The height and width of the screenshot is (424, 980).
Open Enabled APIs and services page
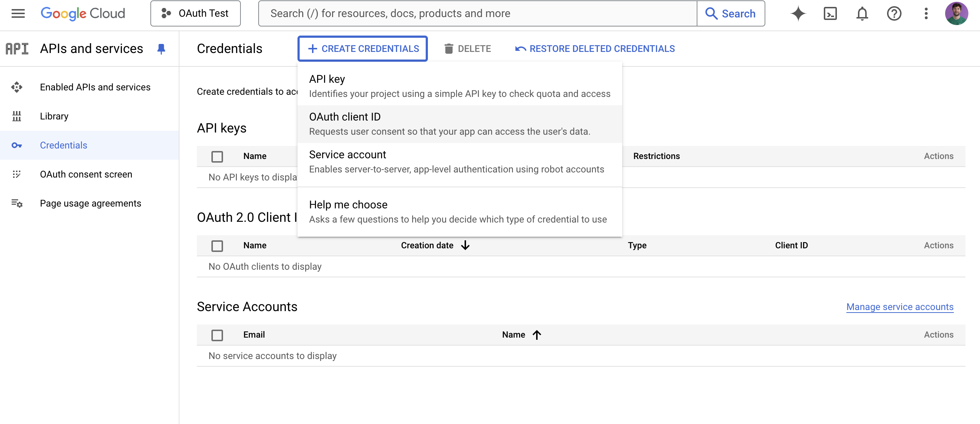coord(95,87)
